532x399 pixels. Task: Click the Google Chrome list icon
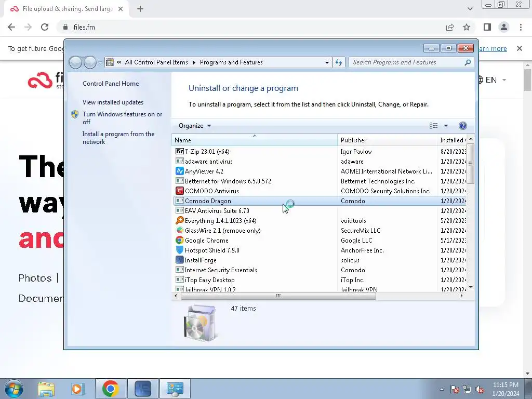click(x=179, y=240)
